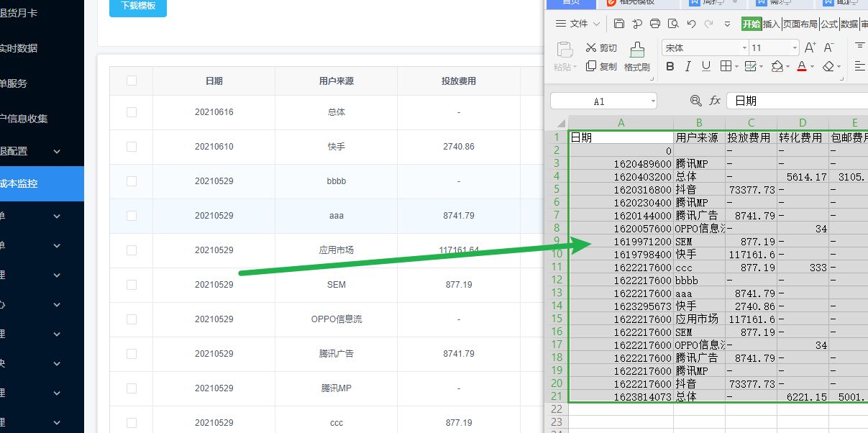Image resolution: width=868 pixels, height=433 pixels.
Task: Open the font color dropdown arrow
Action: click(812, 67)
